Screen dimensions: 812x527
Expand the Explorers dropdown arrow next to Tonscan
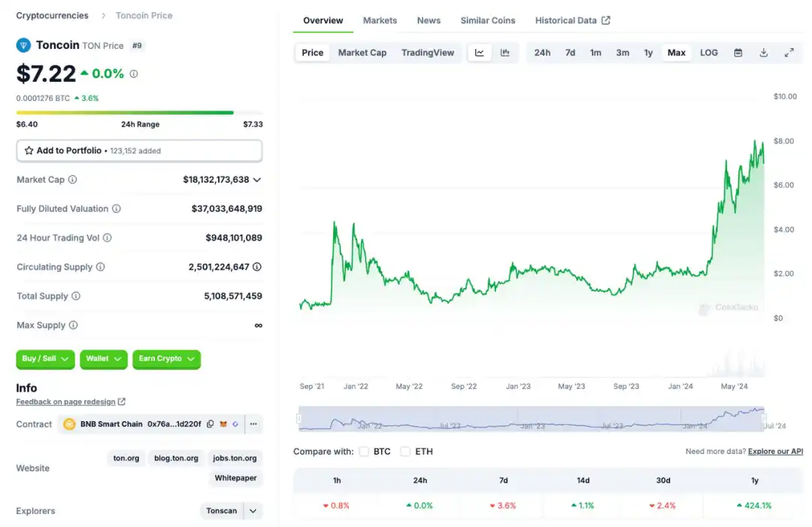253,511
